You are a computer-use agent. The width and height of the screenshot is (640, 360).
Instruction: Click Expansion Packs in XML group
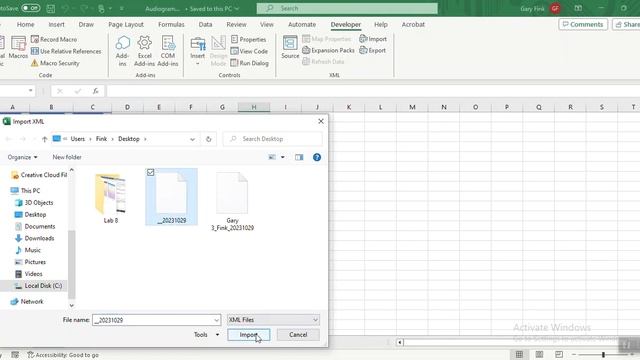click(x=328, y=50)
